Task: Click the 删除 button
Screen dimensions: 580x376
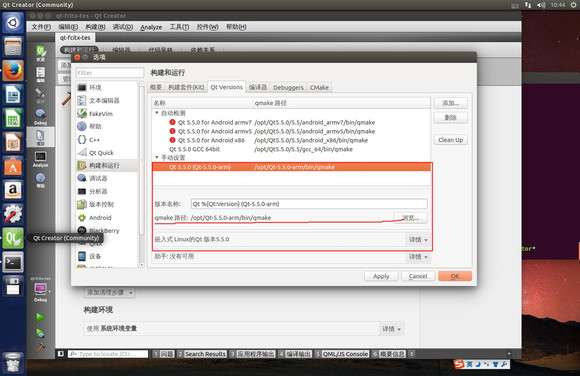Action: 451,118
